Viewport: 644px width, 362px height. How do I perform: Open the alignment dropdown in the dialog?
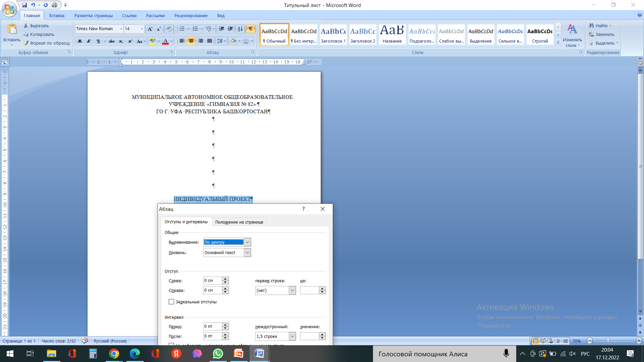247,242
